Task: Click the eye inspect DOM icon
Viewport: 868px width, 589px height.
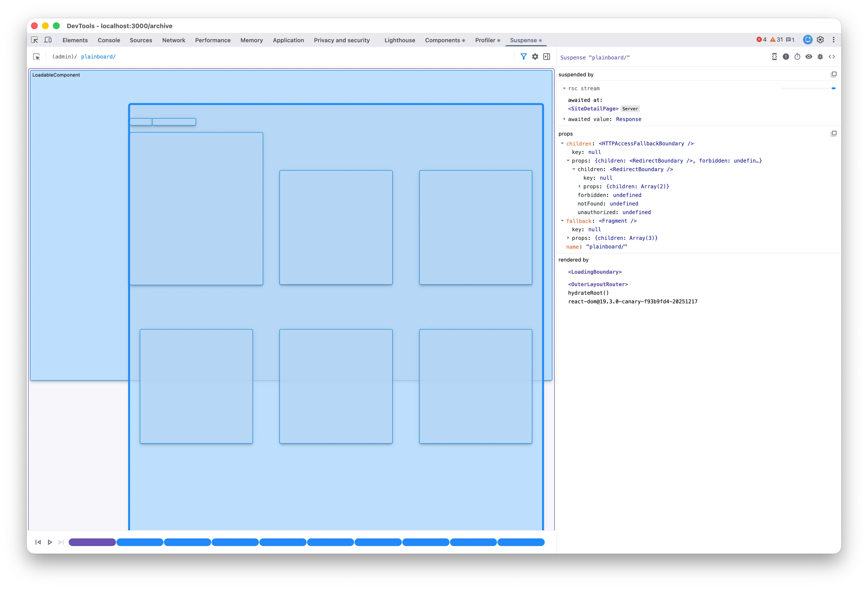Action: [x=809, y=57]
